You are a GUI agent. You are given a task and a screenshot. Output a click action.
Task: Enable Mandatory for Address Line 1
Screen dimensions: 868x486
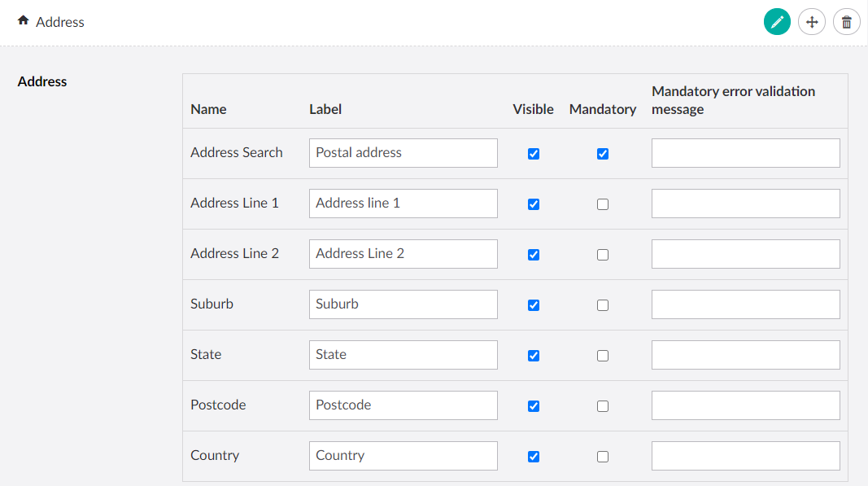click(x=603, y=204)
